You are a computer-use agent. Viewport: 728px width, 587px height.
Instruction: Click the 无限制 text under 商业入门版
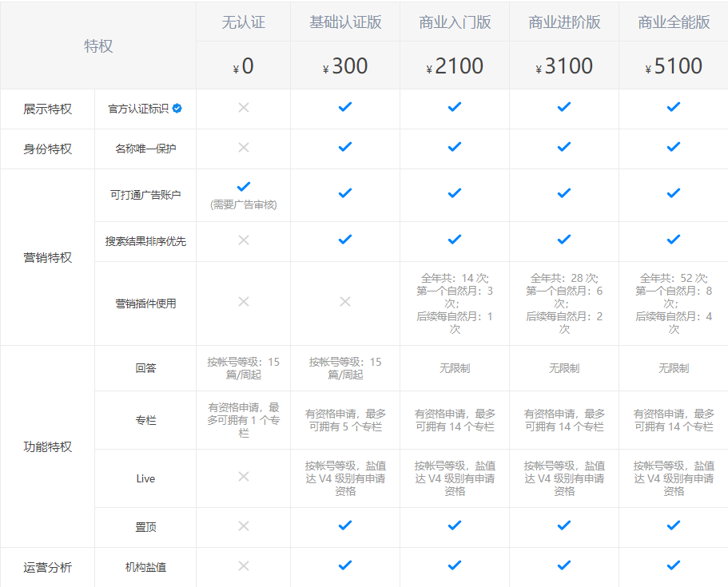pyautogui.click(x=455, y=369)
